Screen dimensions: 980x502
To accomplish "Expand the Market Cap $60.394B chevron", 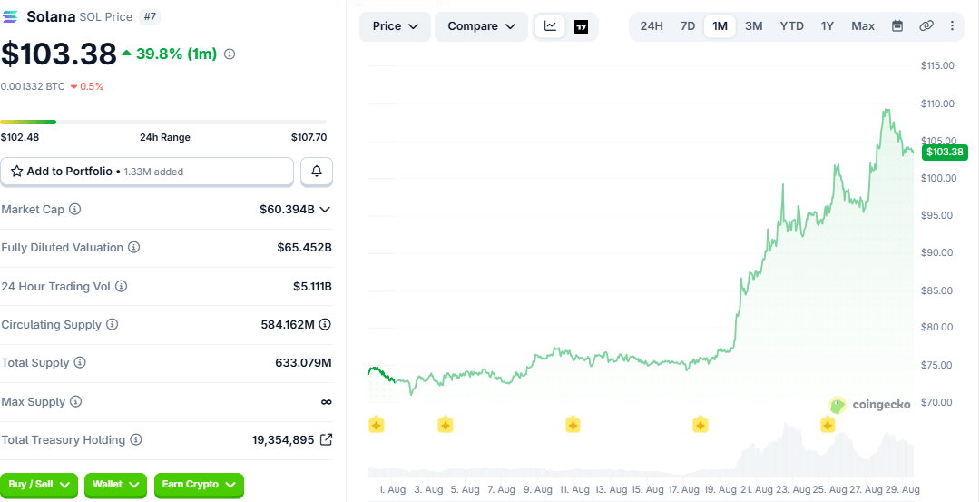I will coord(324,210).
